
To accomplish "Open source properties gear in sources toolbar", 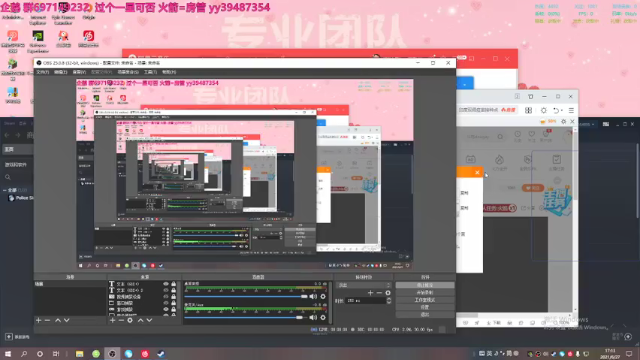I will (130, 320).
